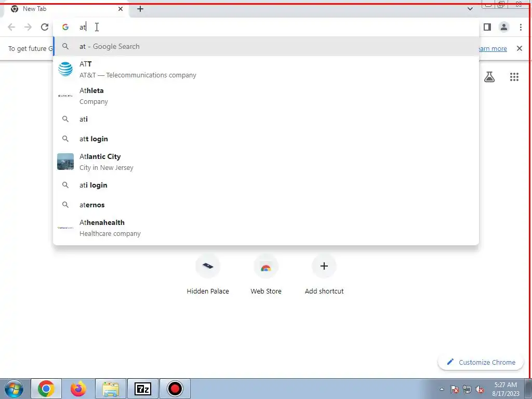The width and height of the screenshot is (532, 399).
Task: Open Windows Explorer from the taskbar
Action: click(x=111, y=389)
